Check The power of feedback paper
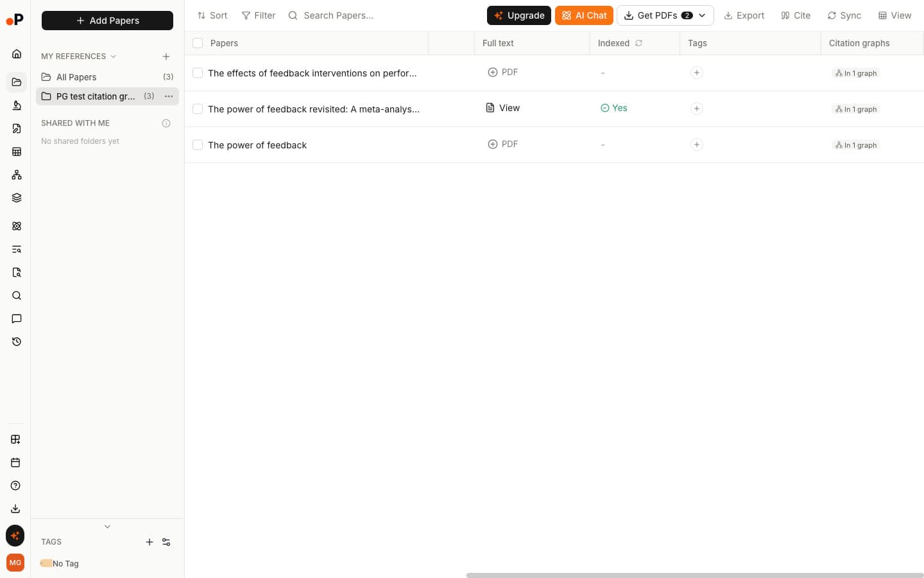924x578 pixels. (x=198, y=145)
